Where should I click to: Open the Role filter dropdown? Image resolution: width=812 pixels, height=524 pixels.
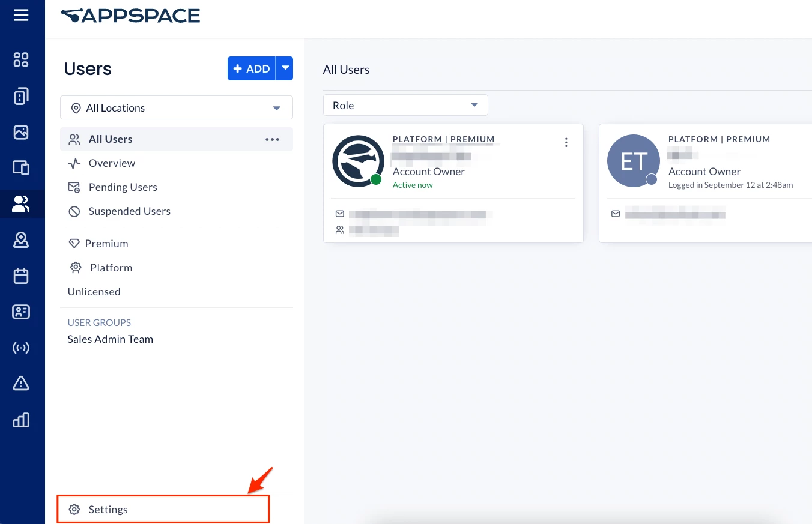(x=405, y=105)
